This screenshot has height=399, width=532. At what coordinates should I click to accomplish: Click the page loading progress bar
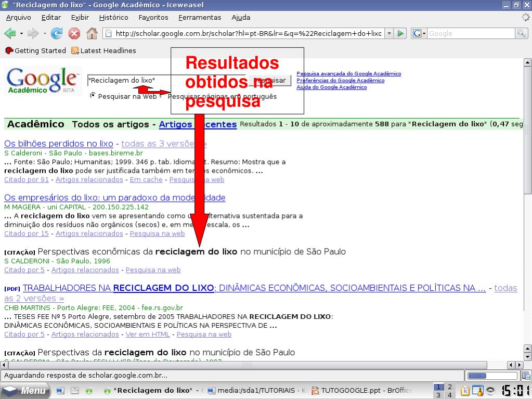(x=491, y=376)
